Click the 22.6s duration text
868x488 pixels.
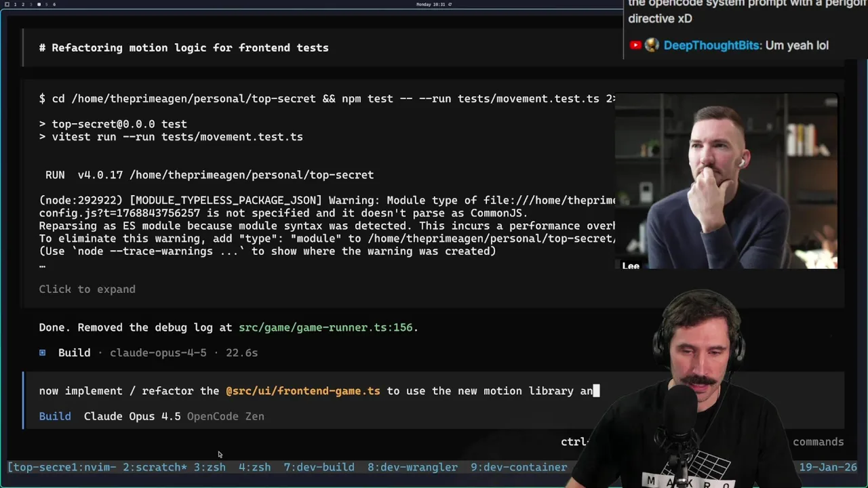point(241,353)
